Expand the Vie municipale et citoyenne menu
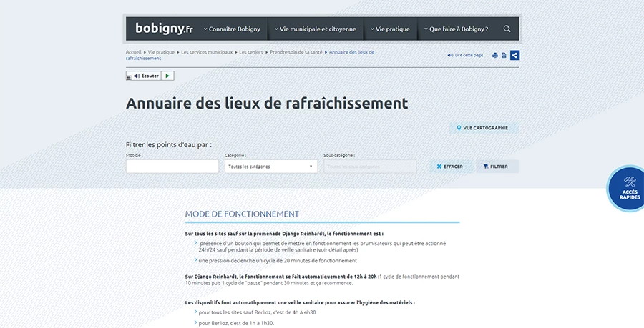The height and width of the screenshot is (328, 644). 316,29
